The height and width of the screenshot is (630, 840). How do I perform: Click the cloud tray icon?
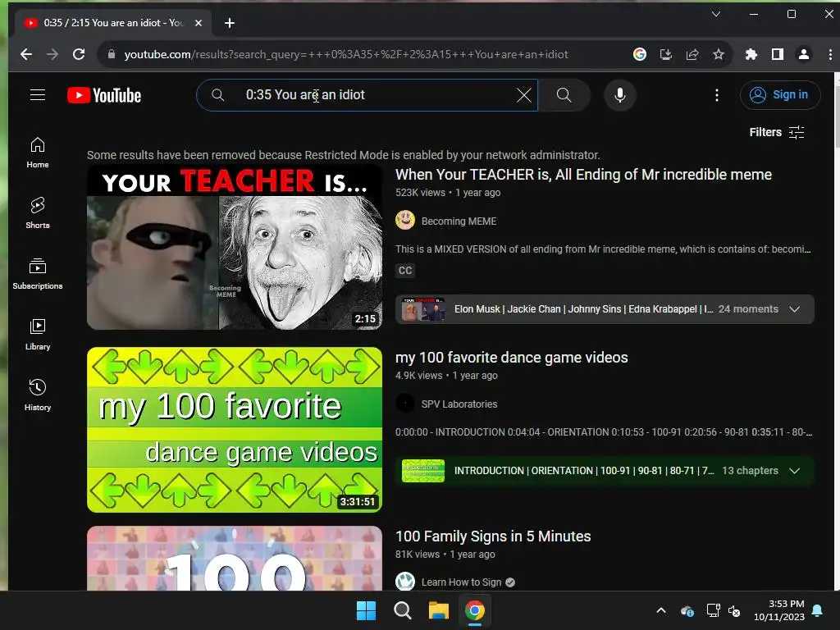[x=687, y=610]
